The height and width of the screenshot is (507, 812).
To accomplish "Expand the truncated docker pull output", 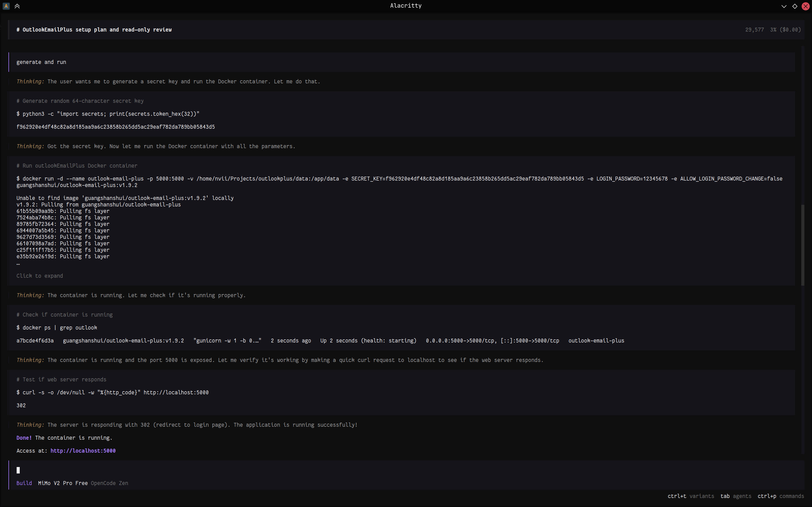I will pos(39,276).
